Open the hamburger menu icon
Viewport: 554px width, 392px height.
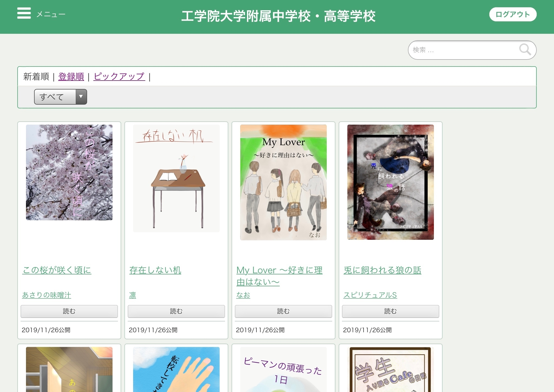coord(24,13)
